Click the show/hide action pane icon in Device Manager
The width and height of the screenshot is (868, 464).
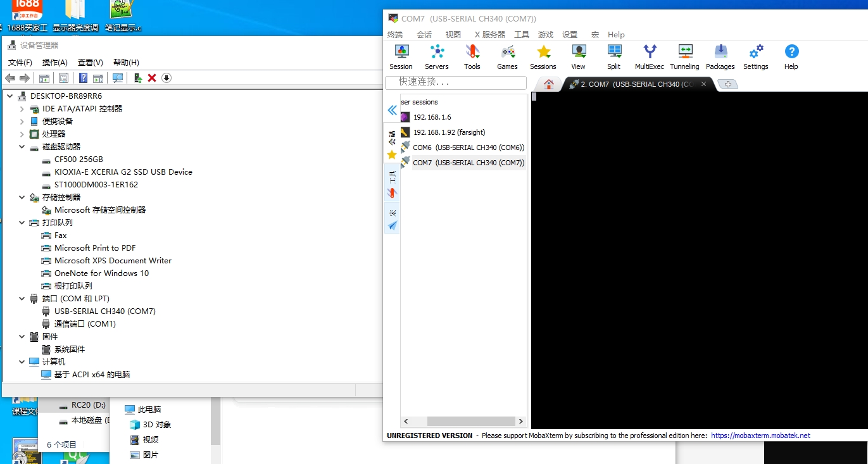click(x=98, y=78)
